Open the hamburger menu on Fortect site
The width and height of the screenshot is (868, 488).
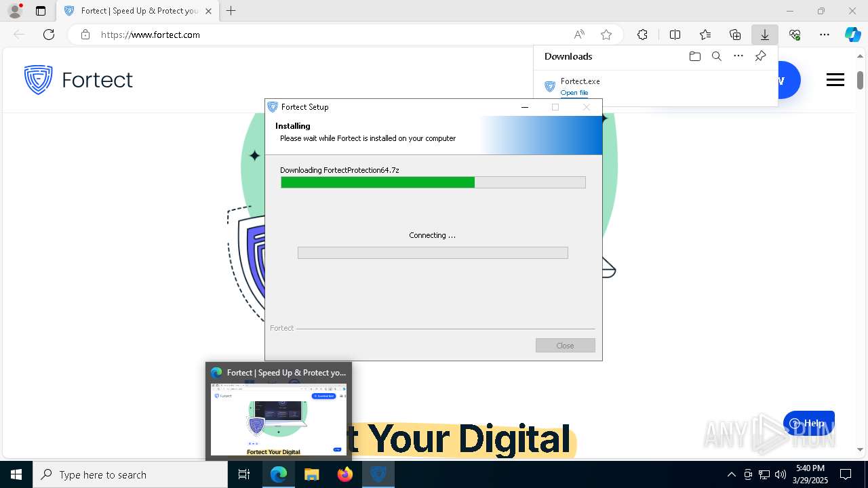click(835, 80)
